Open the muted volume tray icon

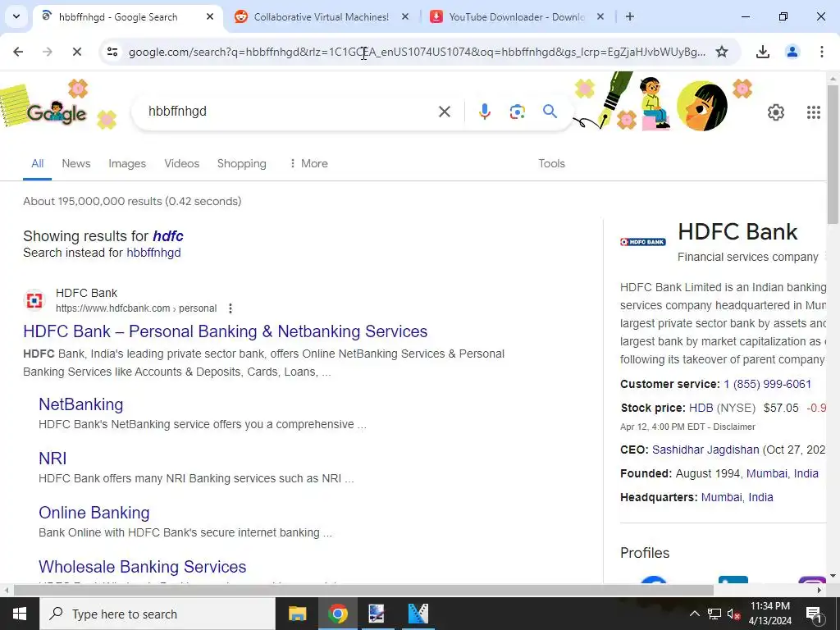[733, 614]
